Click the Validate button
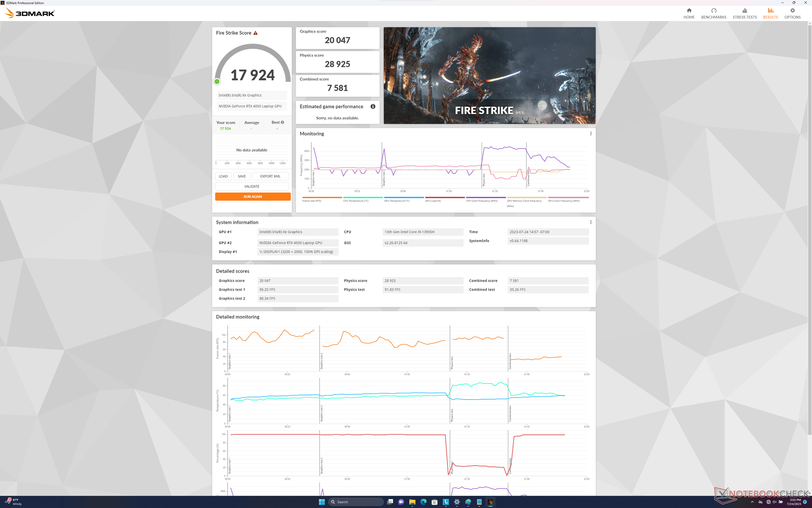Screen dimensions: 812x508 [x=252, y=187]
